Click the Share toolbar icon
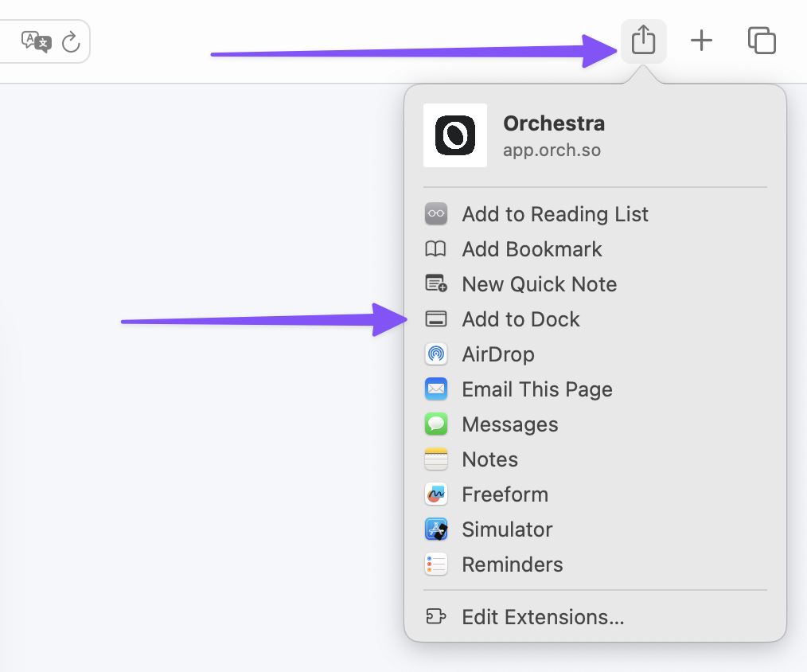The height and width of the screenshot is (672, 807). (643, 40)
